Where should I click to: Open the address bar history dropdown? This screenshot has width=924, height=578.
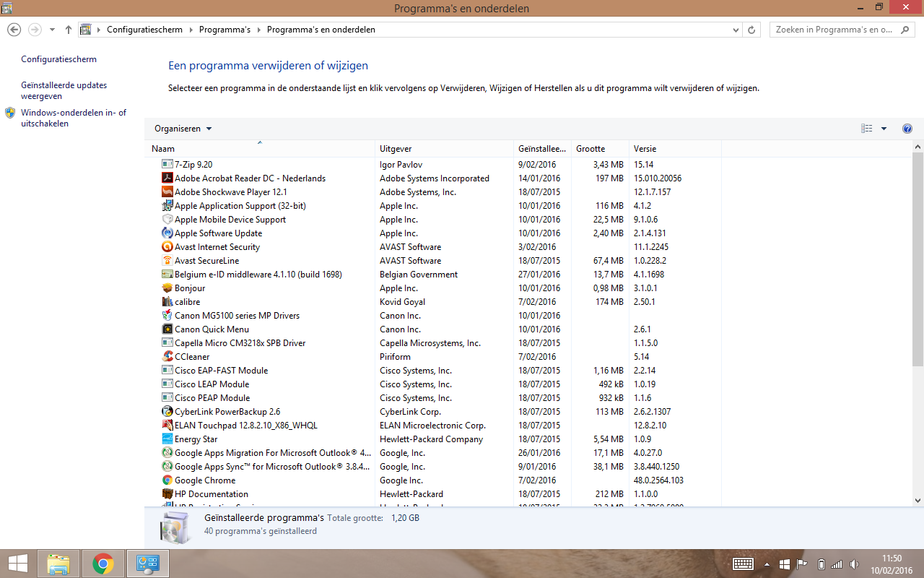pos(736,30)
